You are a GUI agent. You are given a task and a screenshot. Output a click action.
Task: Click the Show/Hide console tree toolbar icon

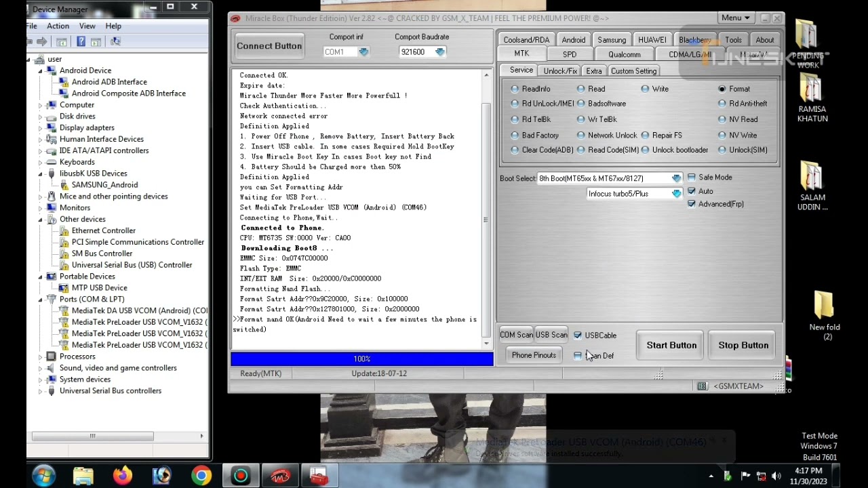coord(62,42)
